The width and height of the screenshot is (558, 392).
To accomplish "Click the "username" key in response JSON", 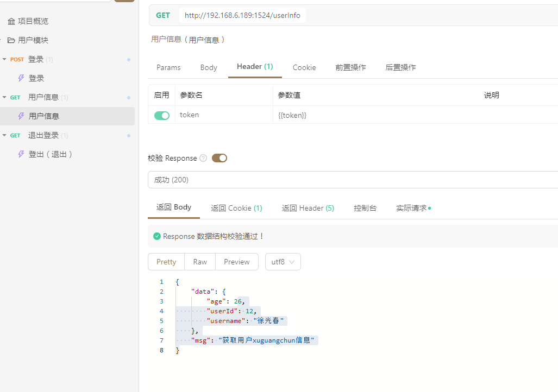I will click(225, 321).
